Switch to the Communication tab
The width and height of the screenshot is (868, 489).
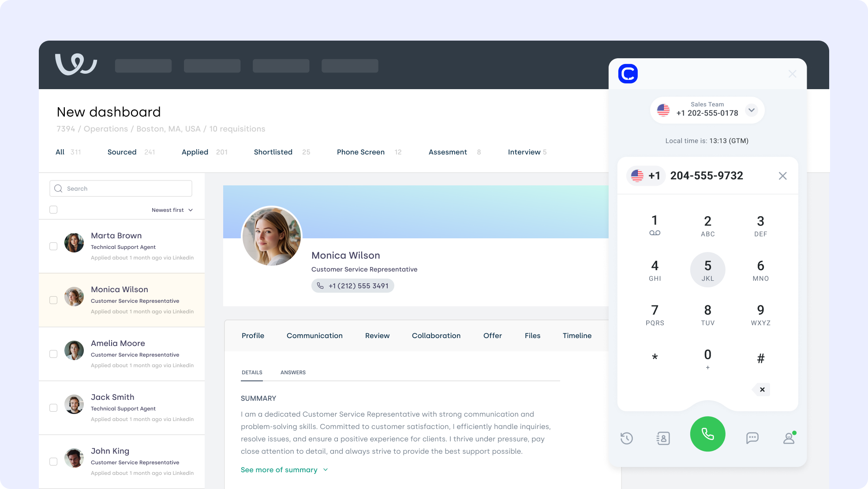click(x=314, y=336)
